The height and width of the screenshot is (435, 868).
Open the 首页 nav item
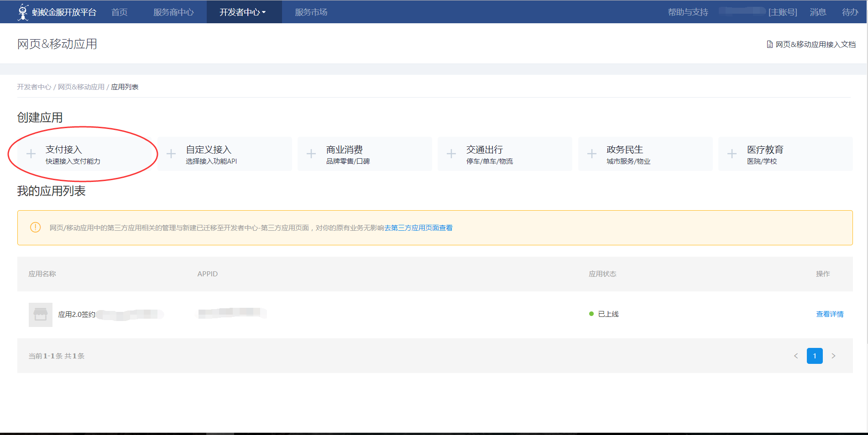120,12
